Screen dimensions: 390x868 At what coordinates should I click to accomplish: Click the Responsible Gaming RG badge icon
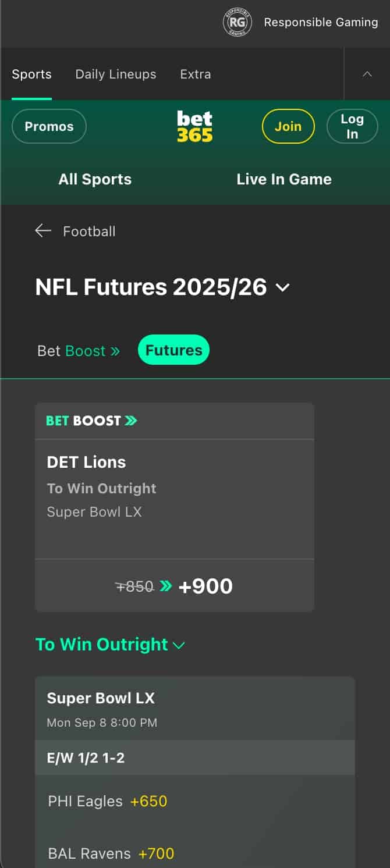click(x=237, y=23)
